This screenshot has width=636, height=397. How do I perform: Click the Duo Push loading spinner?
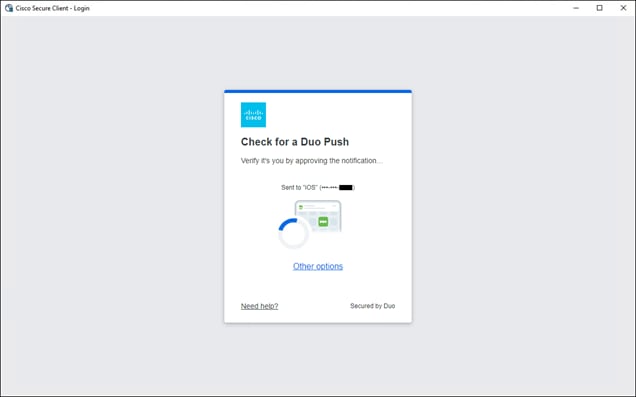293,233
